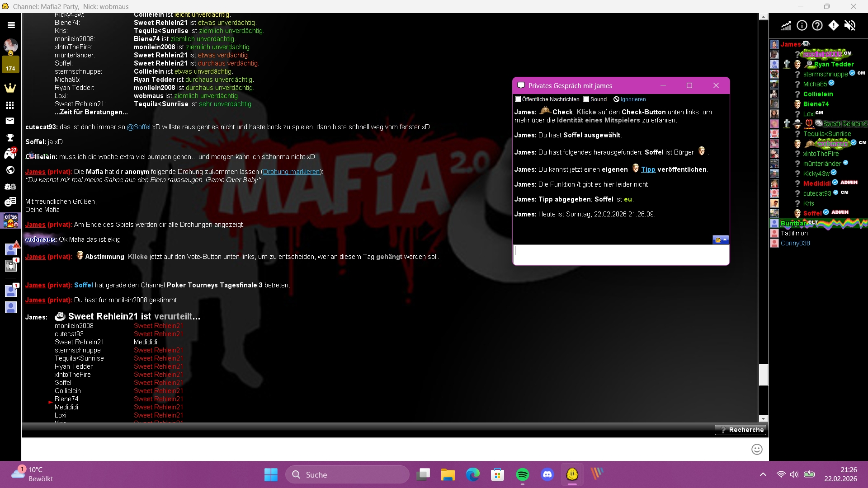
Task: Click the crown icon in sidebar
Action: click(10, 88)
